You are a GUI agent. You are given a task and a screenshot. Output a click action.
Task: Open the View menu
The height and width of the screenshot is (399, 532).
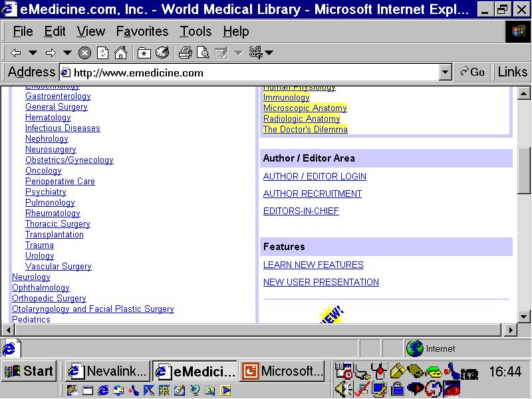[x=90, y=31]
